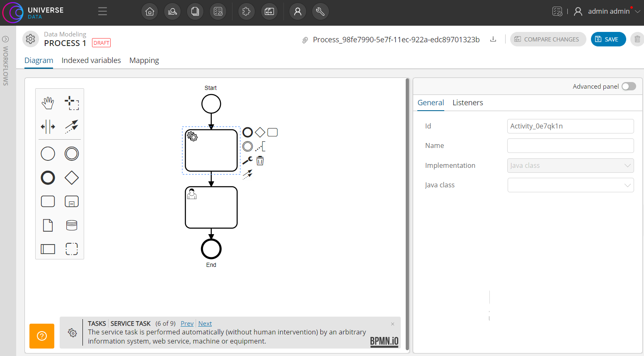Select the user task on canvas
This screenshot has height=356, width=644.
[x=211, y=208]
